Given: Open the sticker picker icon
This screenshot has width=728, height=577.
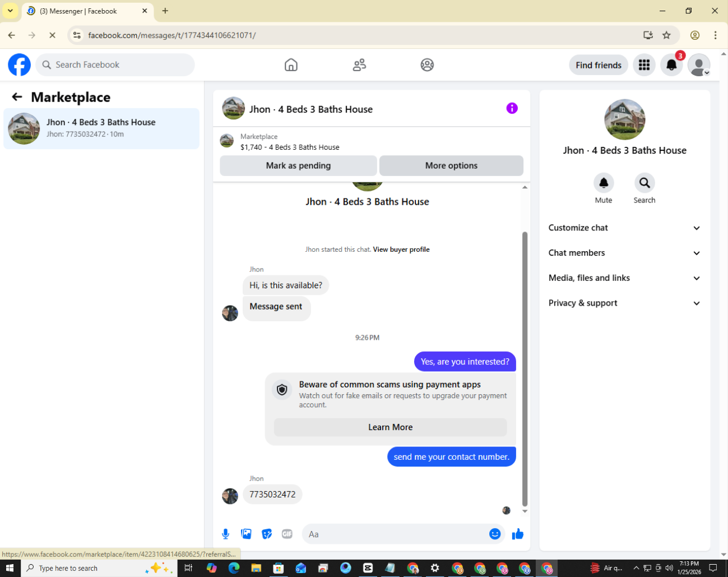Looking at the screenshot, I should coord(267,534).
